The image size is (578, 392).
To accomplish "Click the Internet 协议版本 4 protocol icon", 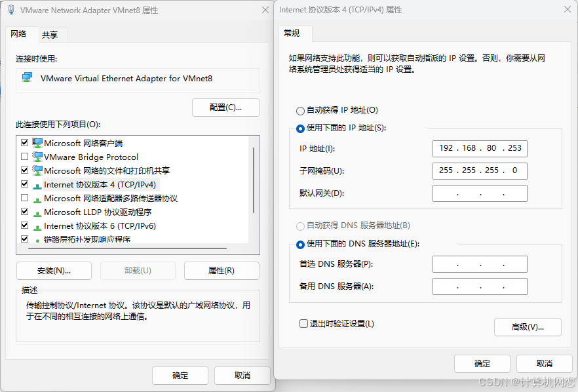I will click(x=37, y=186).
